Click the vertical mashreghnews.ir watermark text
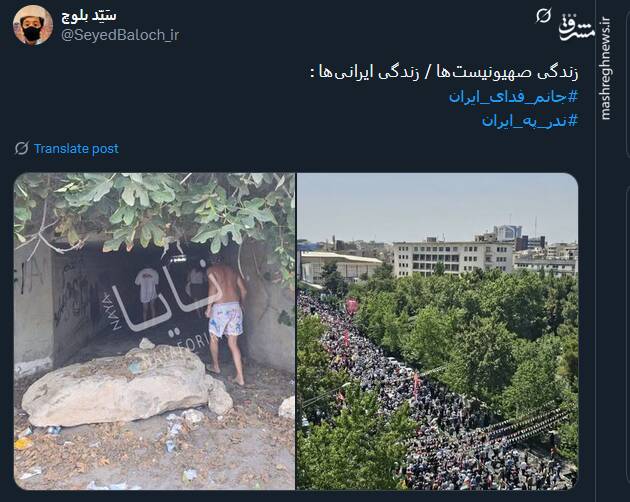The image size is (630, 502). tap(605, 68)
